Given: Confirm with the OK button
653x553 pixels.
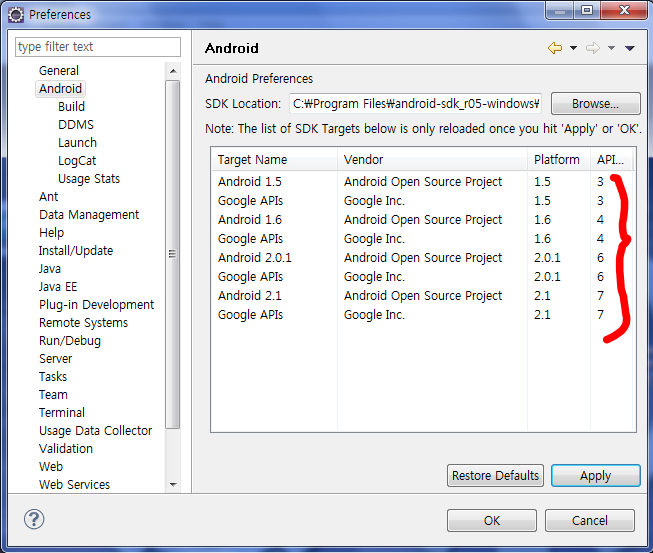Looking at the screenshot, I should 492,521.
